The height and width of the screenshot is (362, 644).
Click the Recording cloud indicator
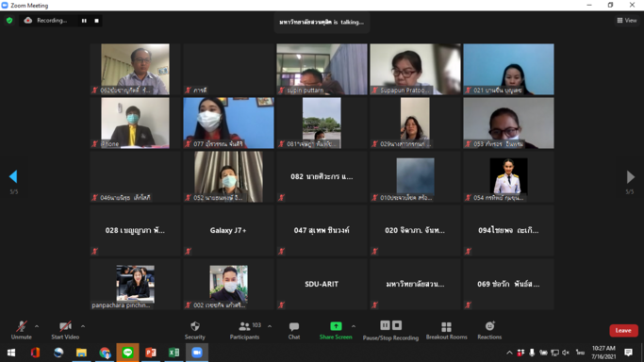(x=27, y=21)
